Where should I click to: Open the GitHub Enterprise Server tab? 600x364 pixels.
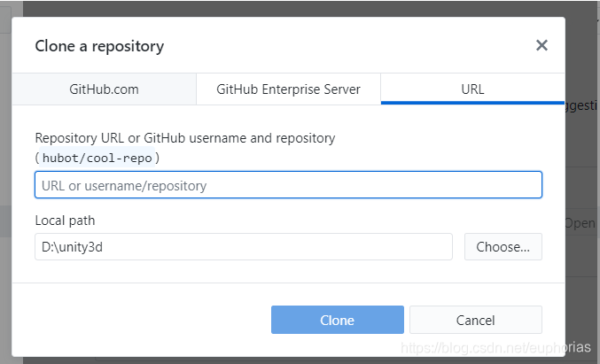point(289,89)
